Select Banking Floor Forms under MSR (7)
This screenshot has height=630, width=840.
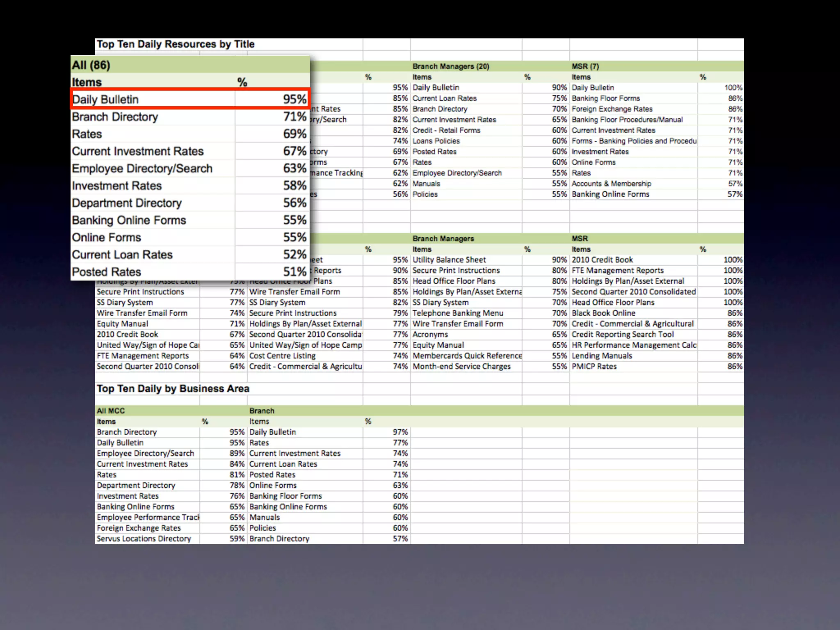tap(606, 98)
